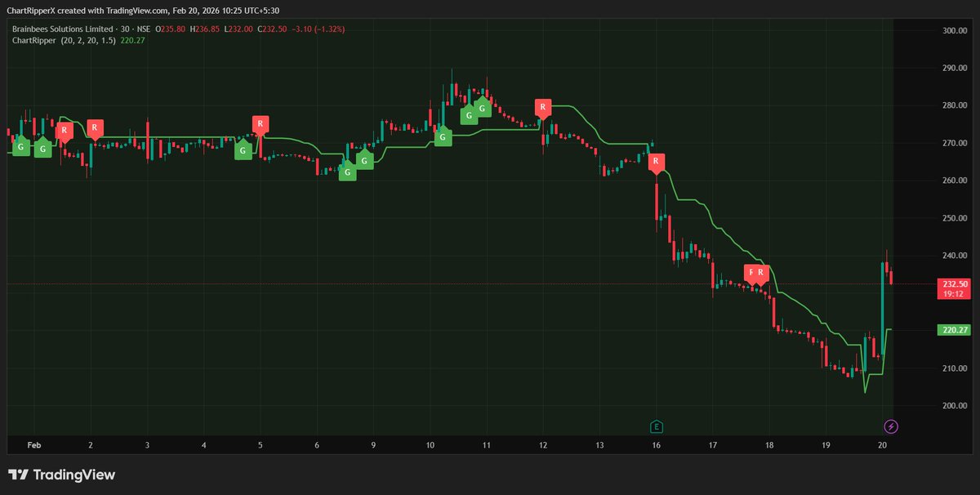Click the Feb label on the time axis
980x495 pixels.
click(33, 445)
